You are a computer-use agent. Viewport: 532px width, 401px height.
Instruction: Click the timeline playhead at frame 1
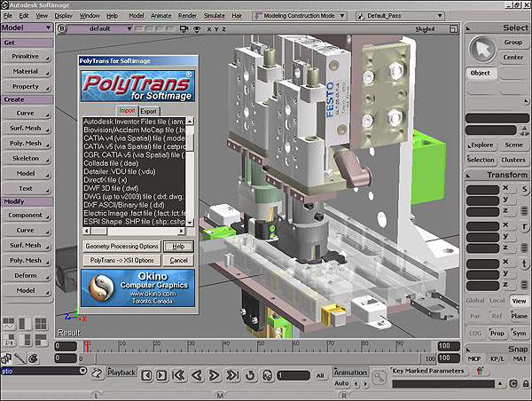tap(88, 346)
